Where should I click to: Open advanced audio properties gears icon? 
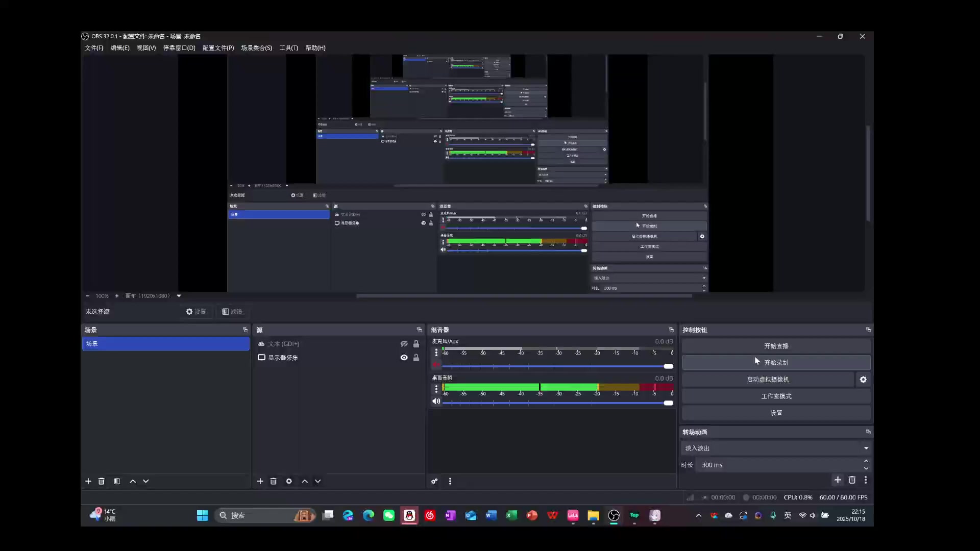coord(434,481)
